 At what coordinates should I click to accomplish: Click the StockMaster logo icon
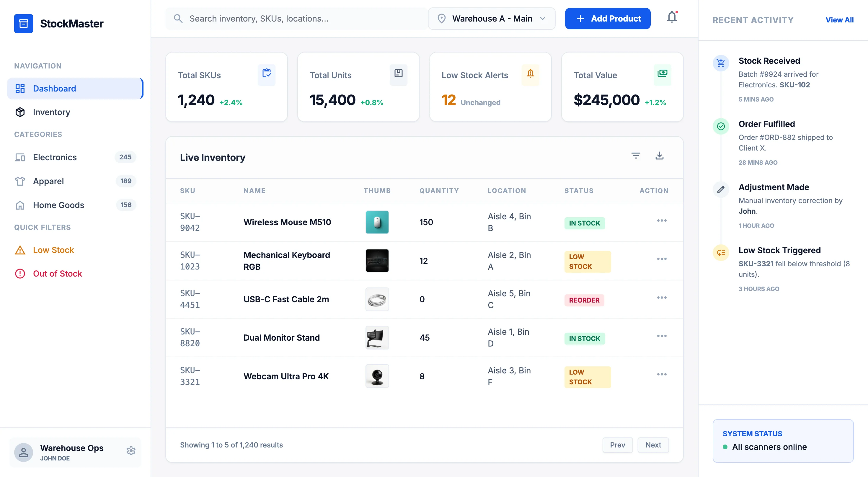click(23, 23)
